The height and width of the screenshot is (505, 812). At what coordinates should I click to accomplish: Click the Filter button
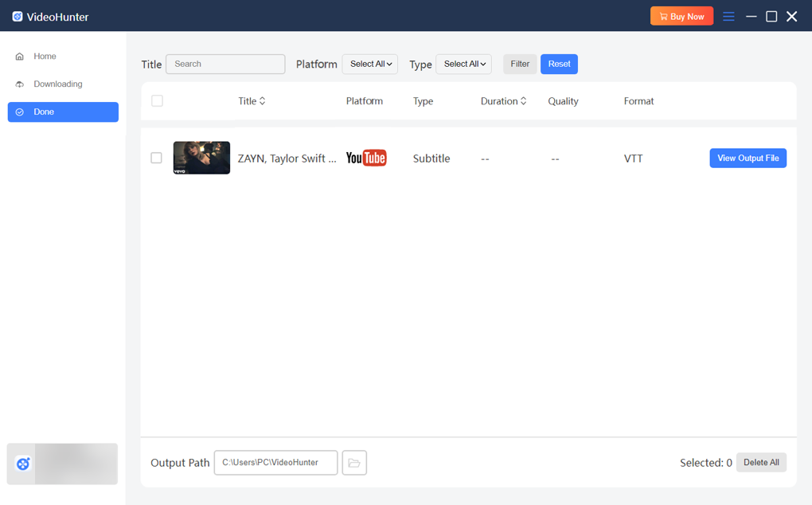tap(520, 65)
